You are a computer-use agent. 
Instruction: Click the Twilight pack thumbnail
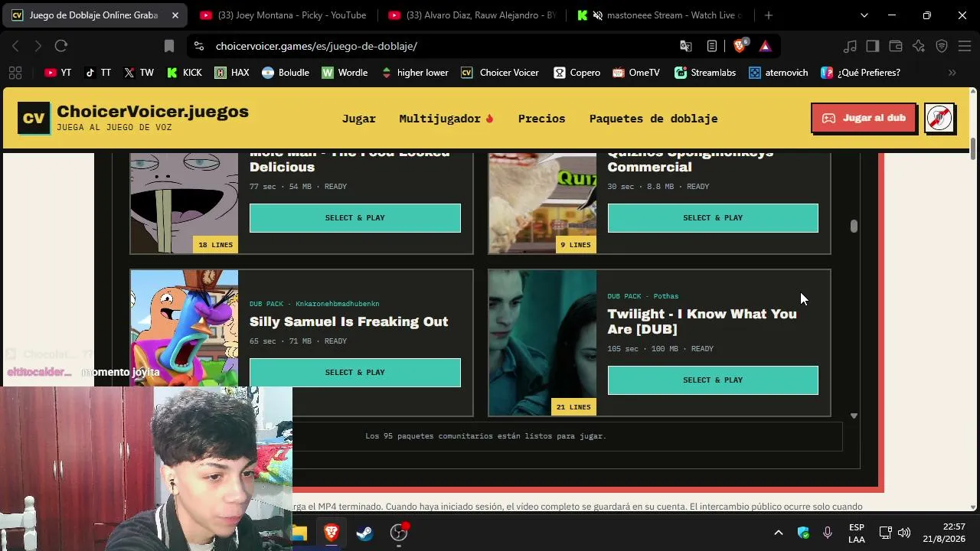tap(542, 343)
